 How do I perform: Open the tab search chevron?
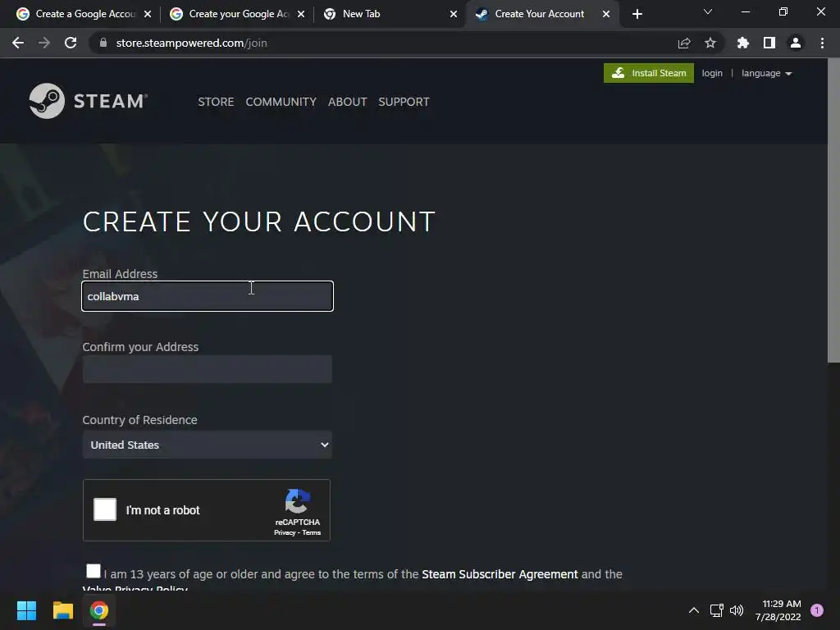(708, 11)
